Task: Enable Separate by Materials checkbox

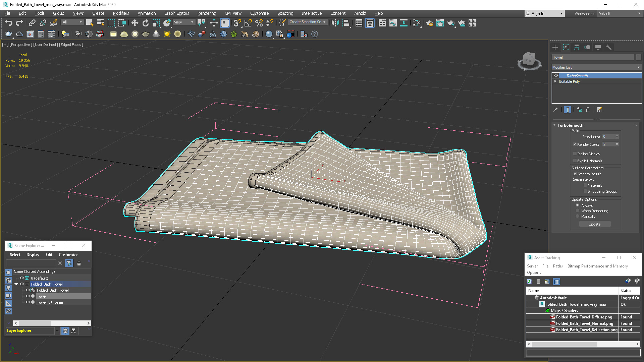Action: click(x=585, y=185)
